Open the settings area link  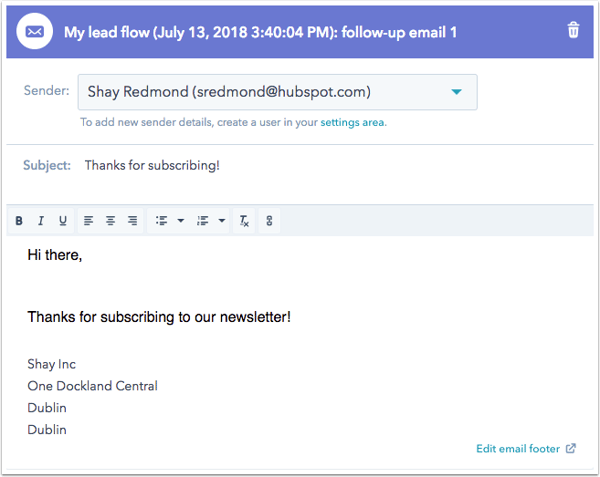pyautogui.click(x=352, y=122)
